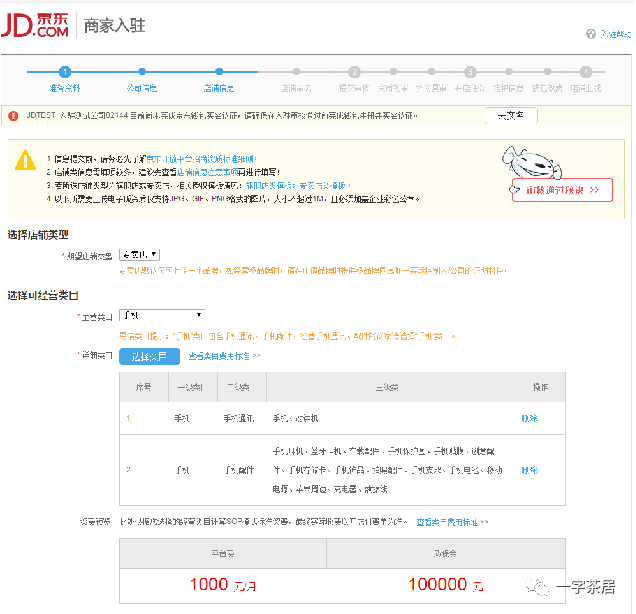Screen dimensions: 636x614
Task: Click the grey label under step circle 4
Action: tap(586, 88)
